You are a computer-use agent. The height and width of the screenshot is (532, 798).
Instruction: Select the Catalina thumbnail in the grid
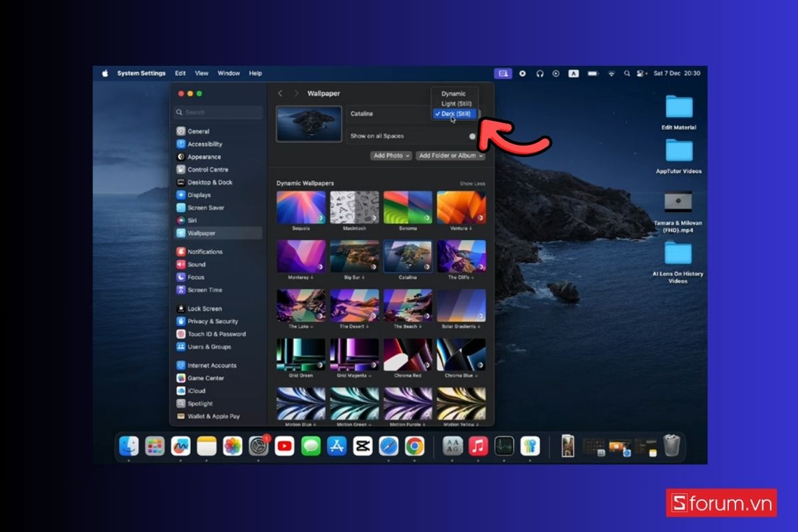click(x=408, y=257)
